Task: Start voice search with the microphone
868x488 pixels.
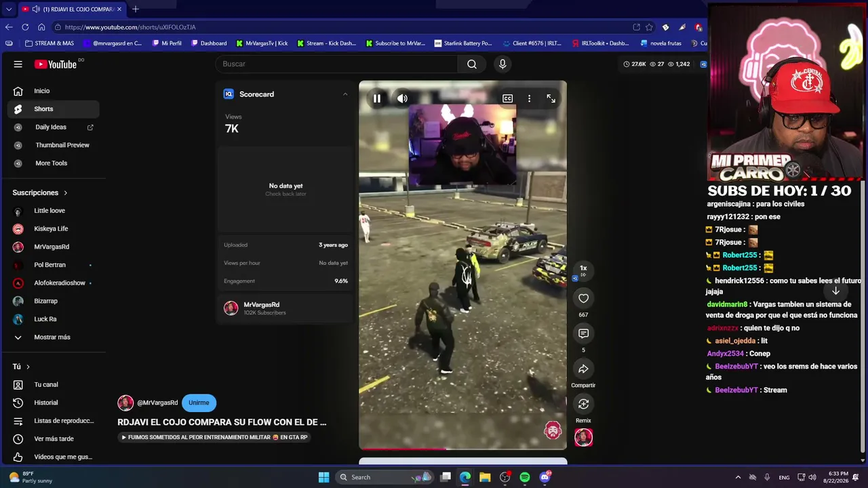Action: point(502,64)
